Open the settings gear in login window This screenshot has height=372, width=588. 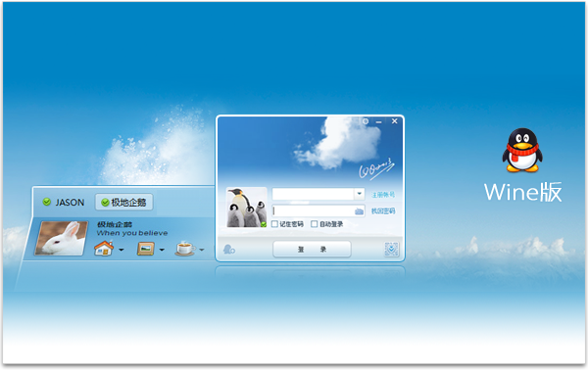(x=366, y=121)
